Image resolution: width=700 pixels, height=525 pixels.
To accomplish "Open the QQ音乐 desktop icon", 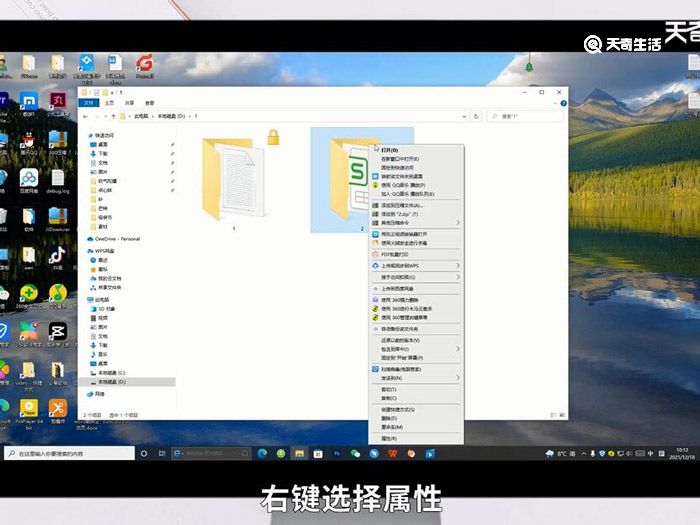I will click(x=58, y=296).
